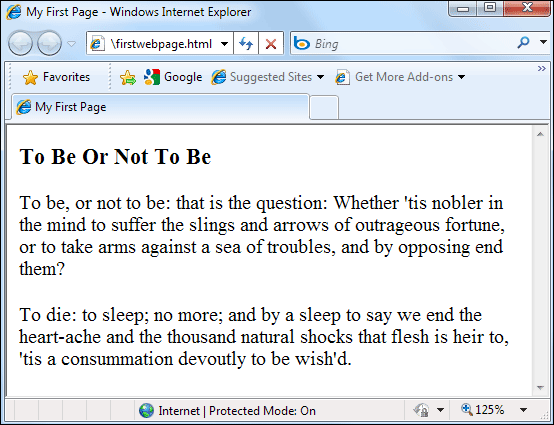Viewport: 554px width, 425px height.
Task: Open Get More Add-ons menu
Action: [400, 77]
